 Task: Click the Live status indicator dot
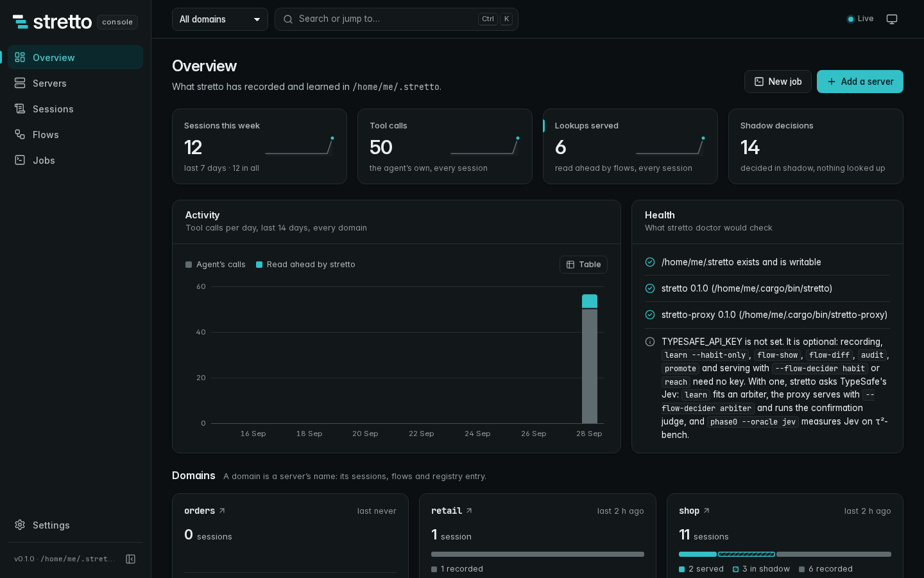(x=851, y=19)
